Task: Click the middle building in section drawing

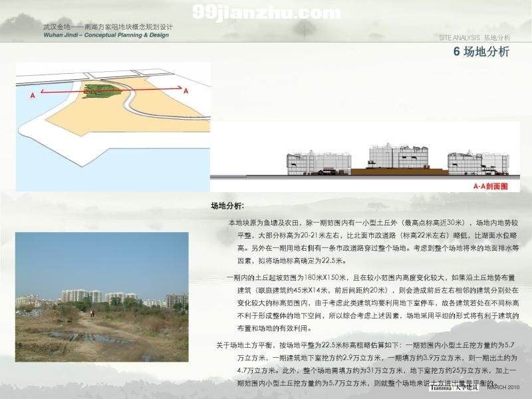Action: pyautogui.click(x=398, y=156)
